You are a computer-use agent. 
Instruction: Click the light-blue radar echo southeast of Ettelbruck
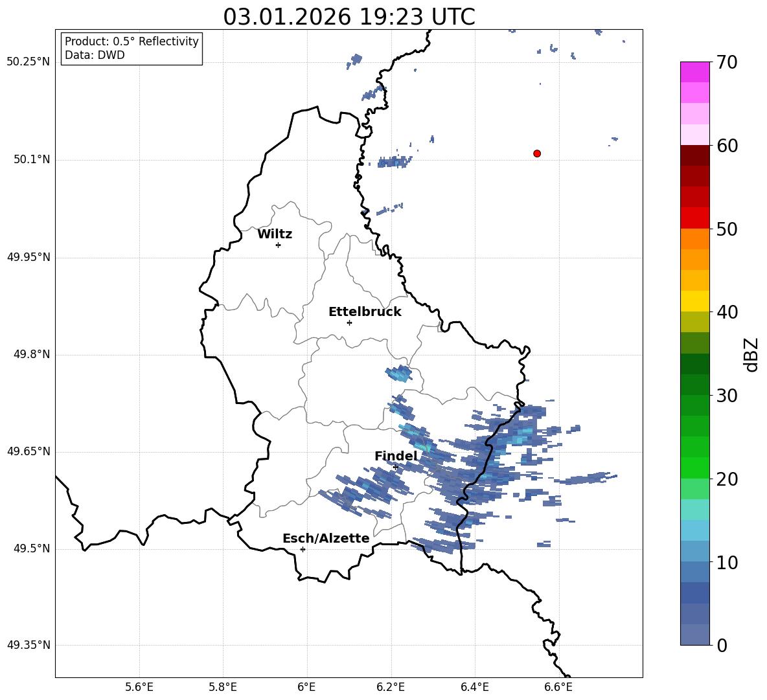(x=399, y=374)
